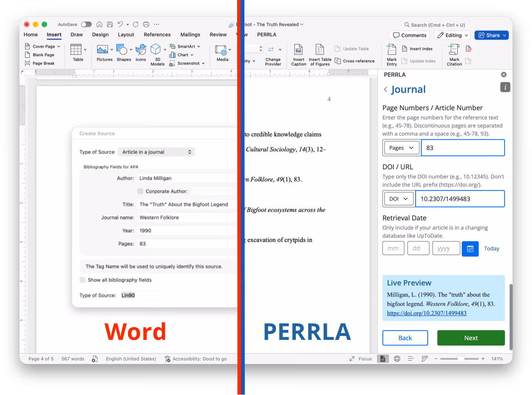Open Accessibility checker in status bar
The height and width of the screenshot is (395, 532).
(195, 359)
